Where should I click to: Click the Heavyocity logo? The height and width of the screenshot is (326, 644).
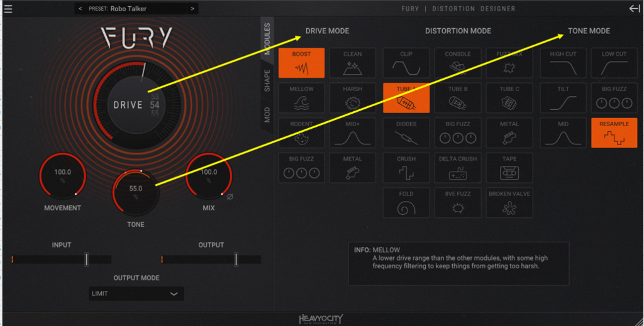[x=321, y=319]
